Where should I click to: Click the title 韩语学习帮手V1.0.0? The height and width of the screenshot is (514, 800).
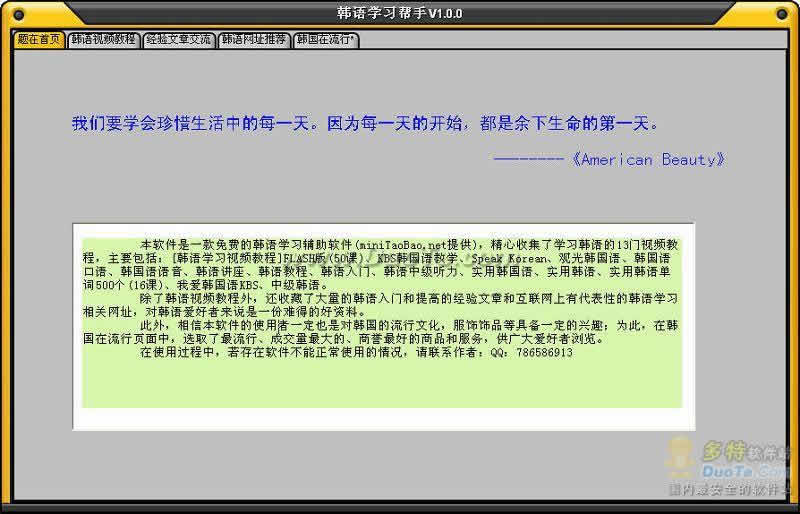click(399, 13)
